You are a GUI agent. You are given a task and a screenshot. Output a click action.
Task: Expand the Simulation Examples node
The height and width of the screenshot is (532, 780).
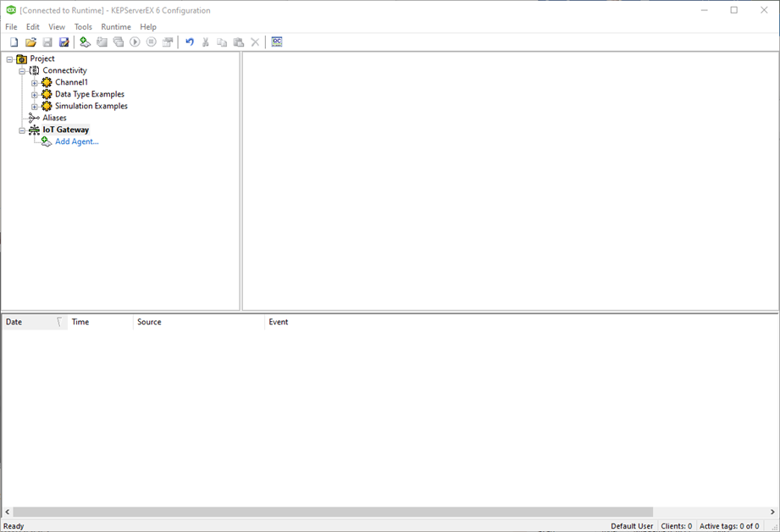coord(35,107)
